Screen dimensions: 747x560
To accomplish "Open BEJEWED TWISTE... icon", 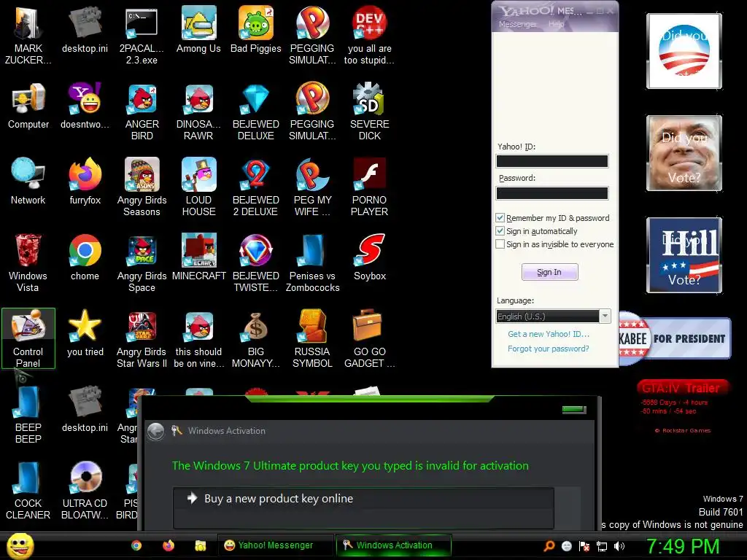I will tap(256, 262).
